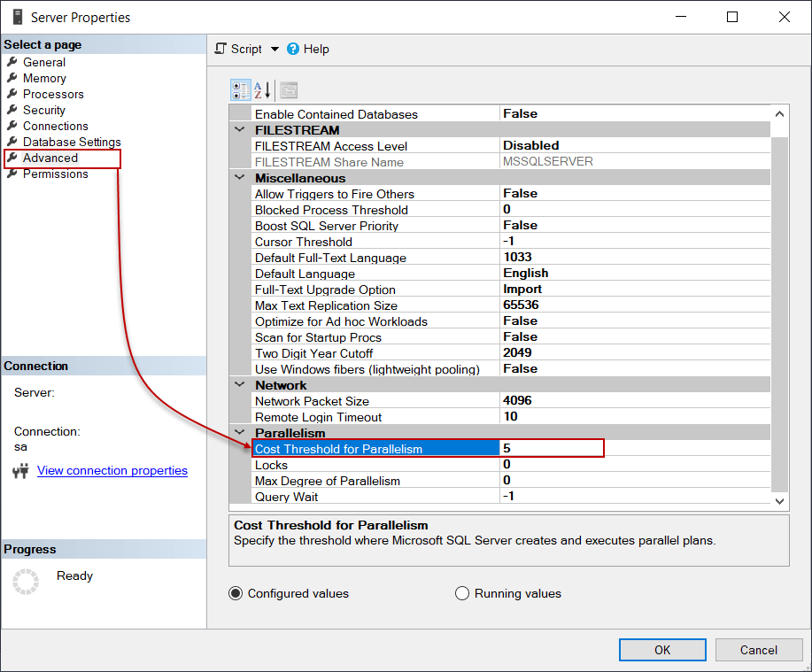Image resolution: width=812 pixels, height=672 pixels.
Task: Click the Server Properties title bar icon
Action: pos(19,16)
